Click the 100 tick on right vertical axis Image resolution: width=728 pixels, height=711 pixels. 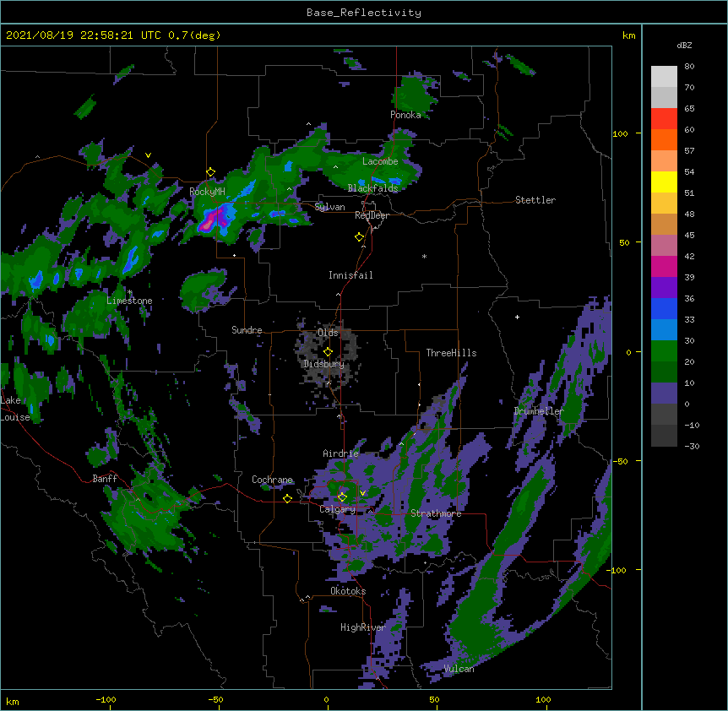[620, 133]
